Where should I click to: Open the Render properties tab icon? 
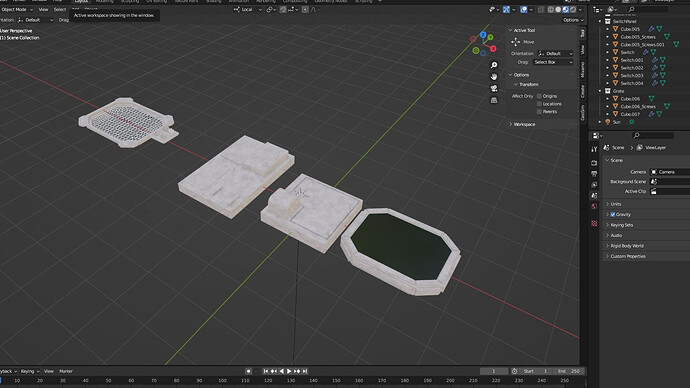pyautogui.click(x=594, y=163)
